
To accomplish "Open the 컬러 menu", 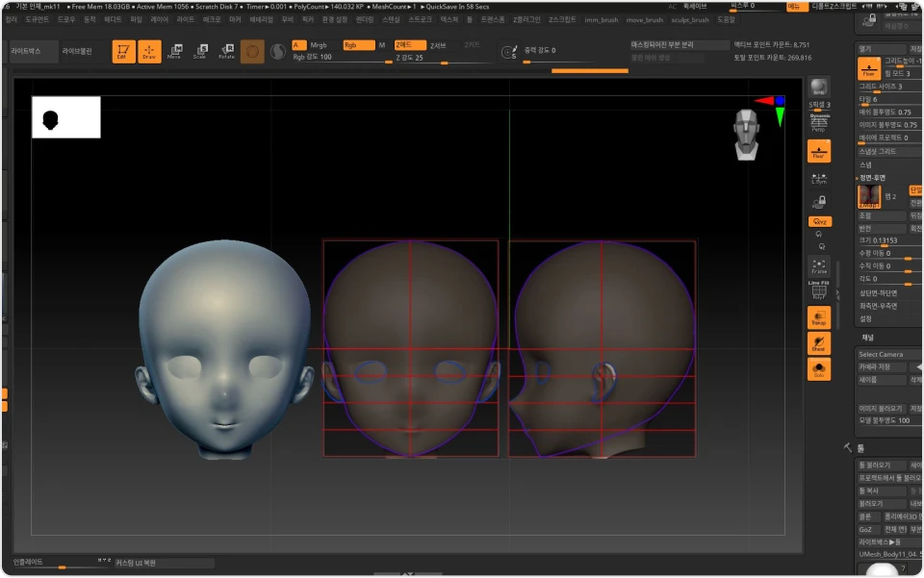I will point(12,19).
